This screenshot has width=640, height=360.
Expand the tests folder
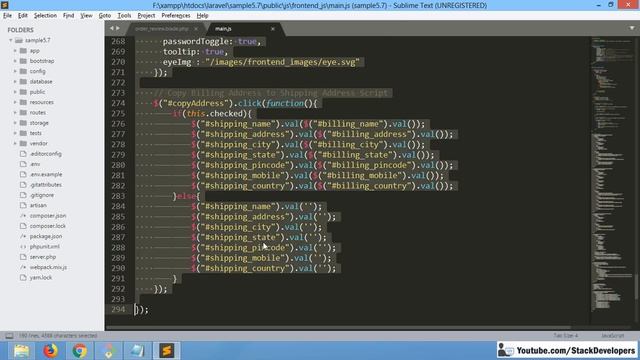tap(16, 133)
